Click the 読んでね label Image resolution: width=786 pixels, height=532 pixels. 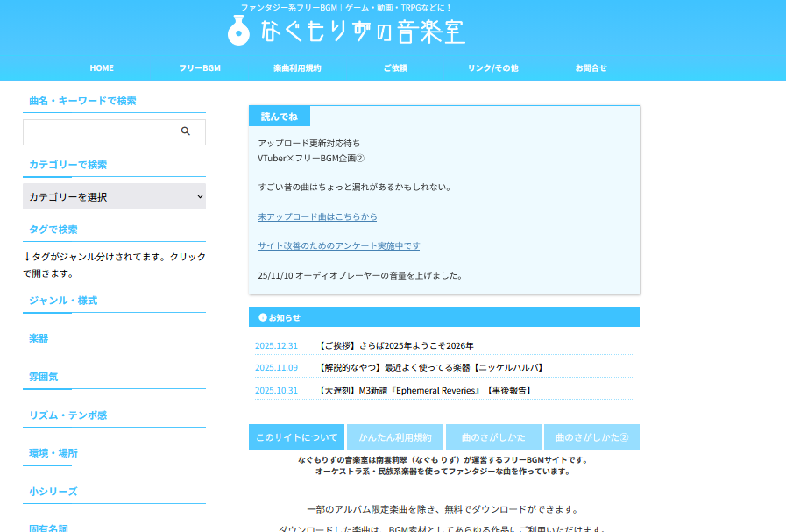coord(280,117)
